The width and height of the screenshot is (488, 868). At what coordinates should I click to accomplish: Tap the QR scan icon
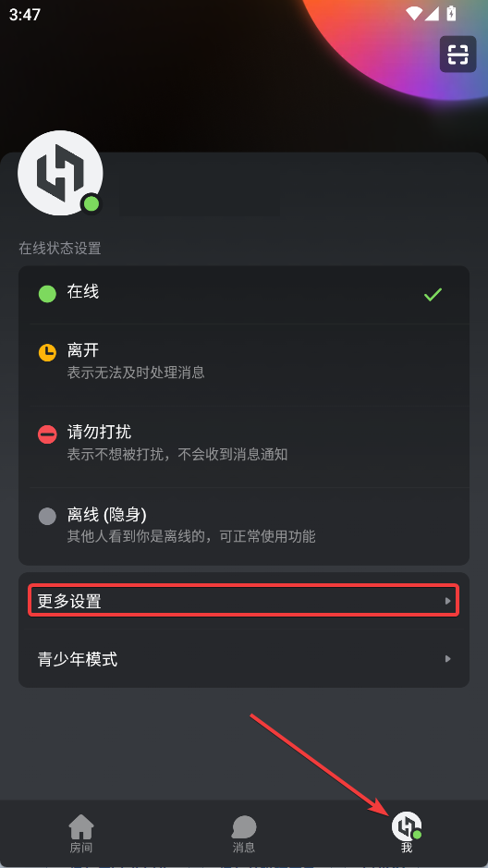tap(458, 54)
